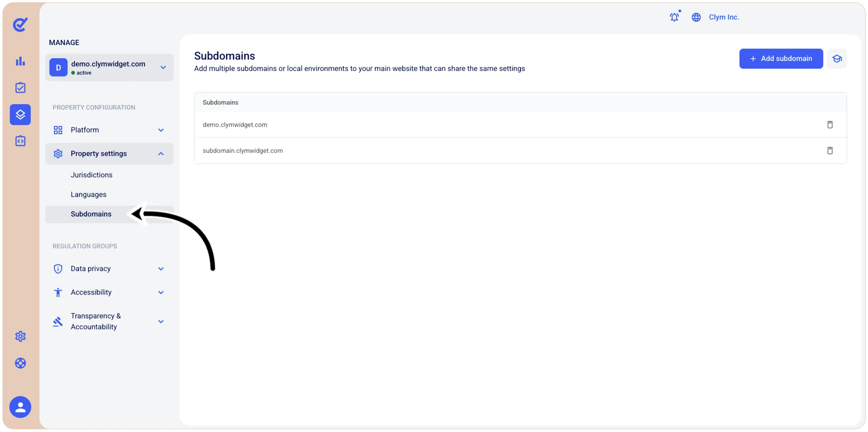The image size is (868, 432).
Task: Select the layers Manage sidebar icon
Action: [x=20, y=114]
